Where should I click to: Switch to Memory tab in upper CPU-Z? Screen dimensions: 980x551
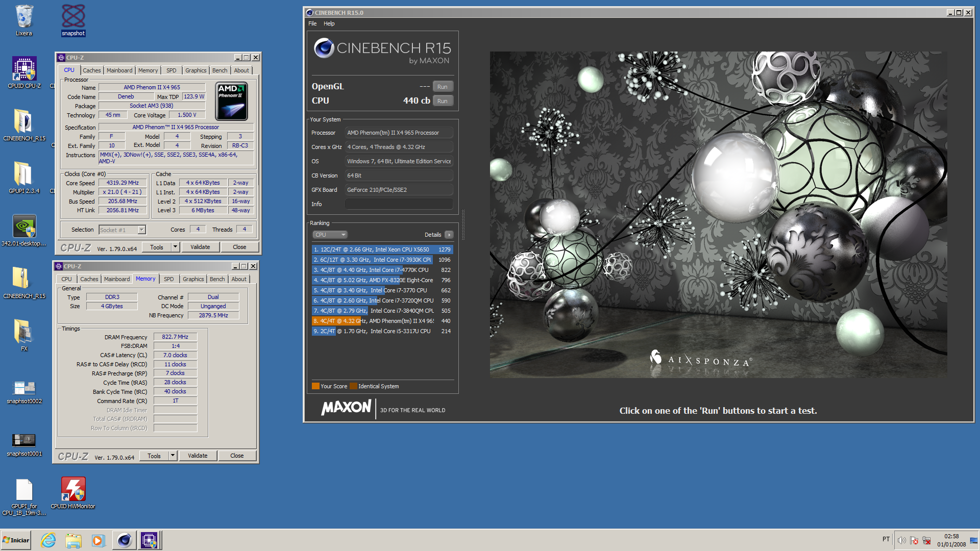tap(148, 70)
